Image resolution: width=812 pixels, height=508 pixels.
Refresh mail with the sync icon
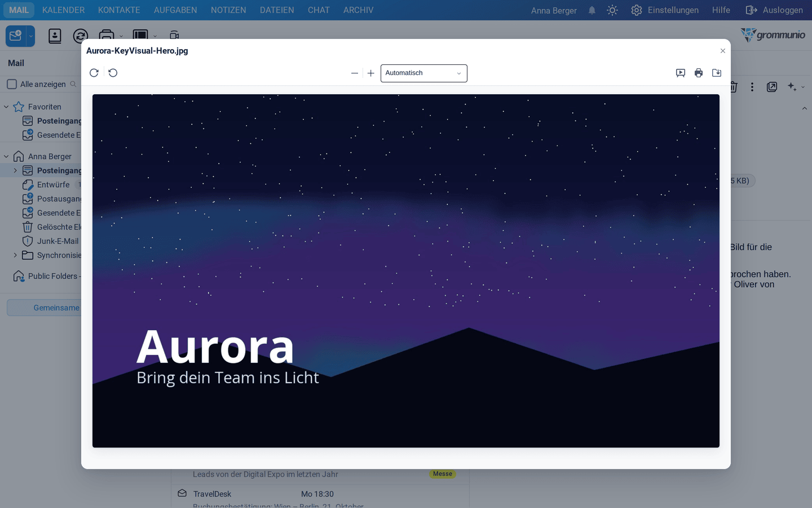pos(81,36)
